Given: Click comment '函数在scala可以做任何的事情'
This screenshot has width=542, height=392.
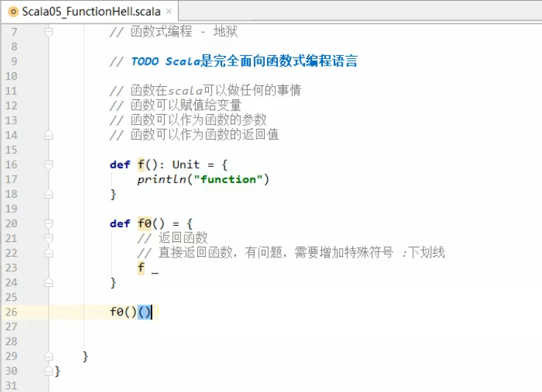Looking at the screenshot, I should (x=215, y=90).
